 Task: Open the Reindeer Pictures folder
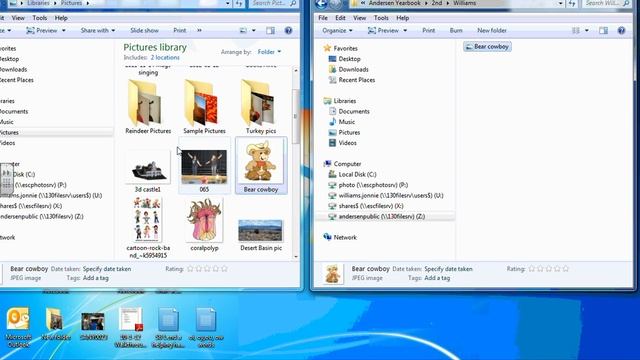tap(148, 107)
